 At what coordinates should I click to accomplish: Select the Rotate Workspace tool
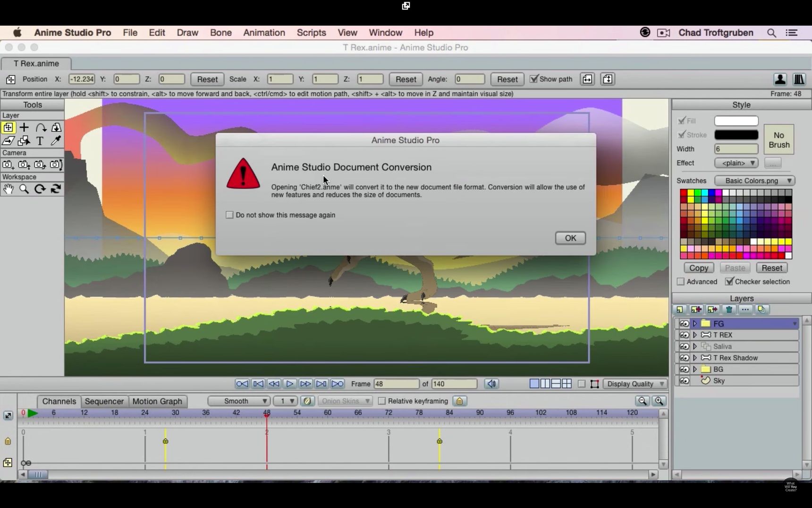(40, 189)
